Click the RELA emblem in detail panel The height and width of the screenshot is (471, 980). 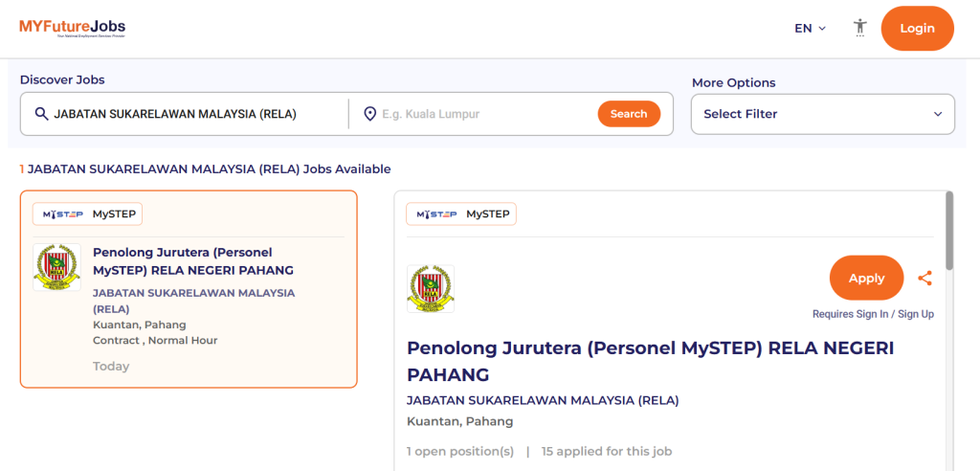[x=431, y=288]
